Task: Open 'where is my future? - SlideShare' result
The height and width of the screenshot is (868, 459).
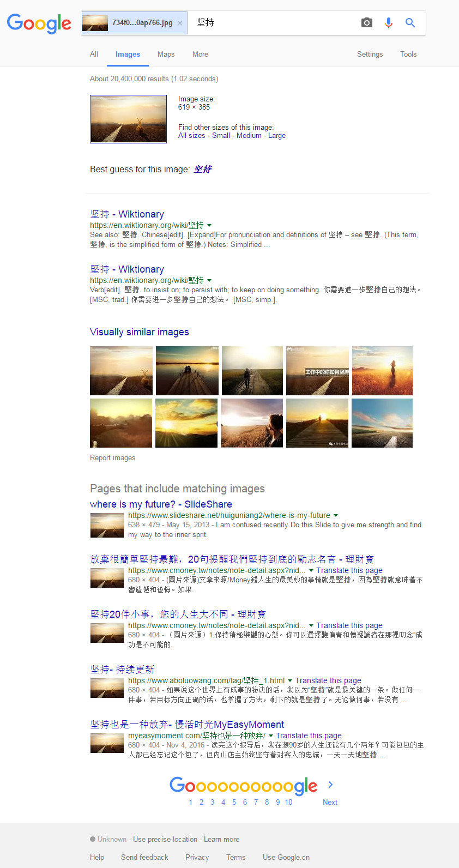Action: [161, 504]
